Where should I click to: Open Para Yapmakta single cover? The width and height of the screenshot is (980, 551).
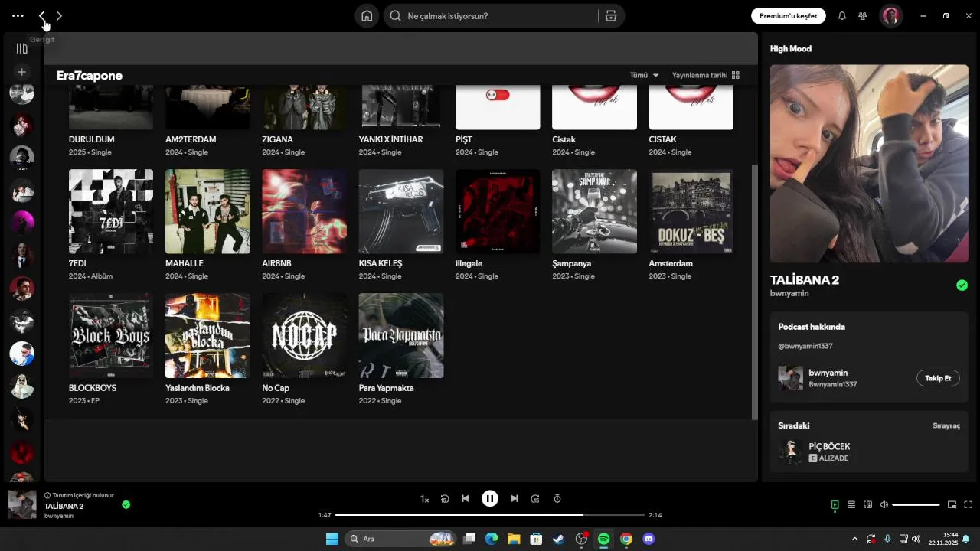tap(401, 335)
